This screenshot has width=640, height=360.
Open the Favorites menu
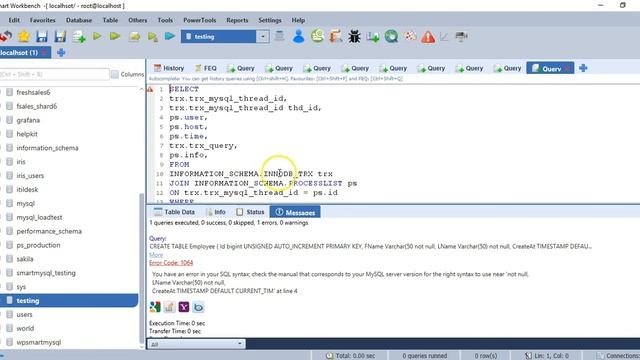(42, 20)
